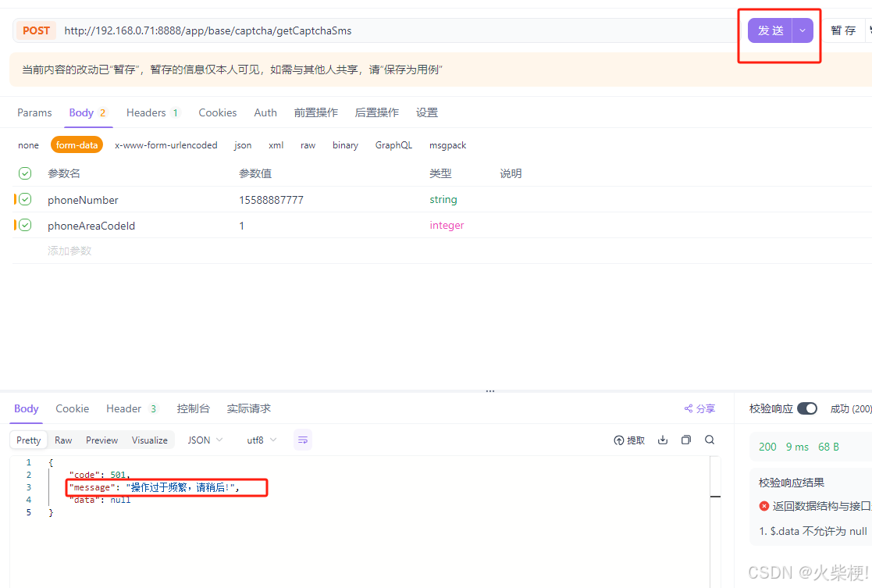Select the request Body tab
This screenshot has width=872, height=588.
[87, 112]
